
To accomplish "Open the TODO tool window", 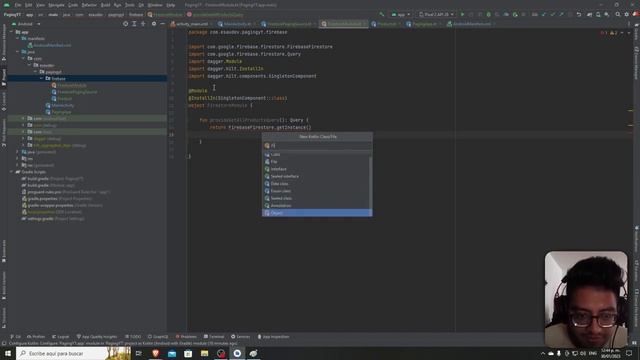I will pos(133,337).
